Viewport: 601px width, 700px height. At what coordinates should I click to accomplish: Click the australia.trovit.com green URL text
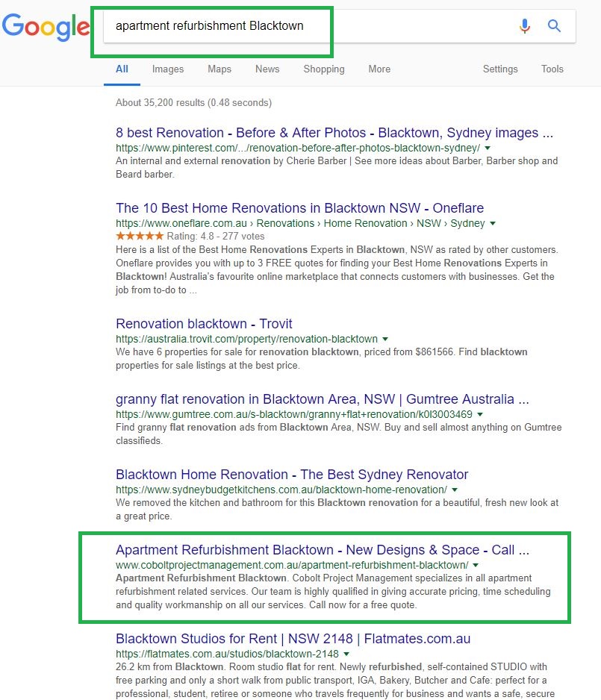pos(246,339)
